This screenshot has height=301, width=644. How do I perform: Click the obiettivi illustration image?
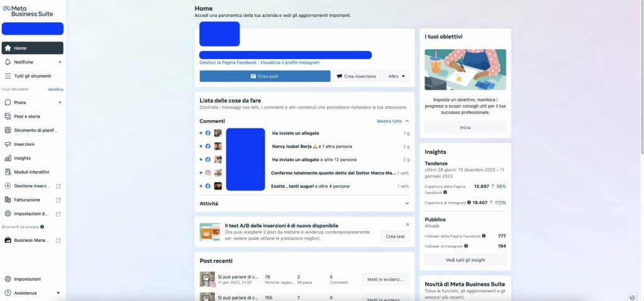465,69
